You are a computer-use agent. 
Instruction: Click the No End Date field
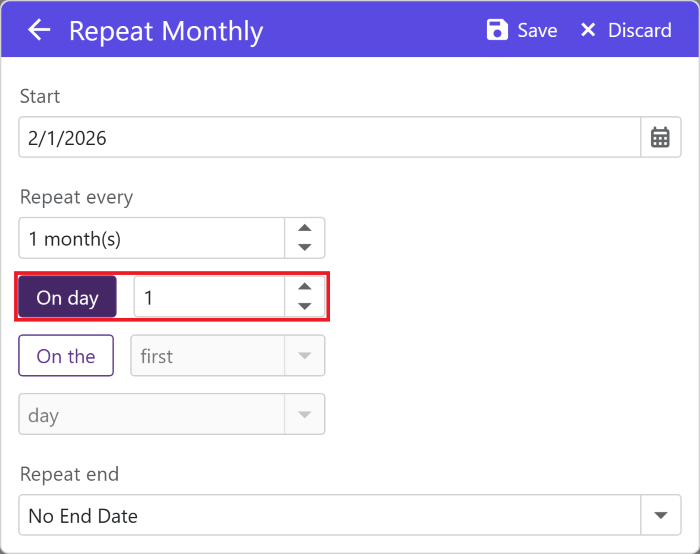(x=328, y=516)
